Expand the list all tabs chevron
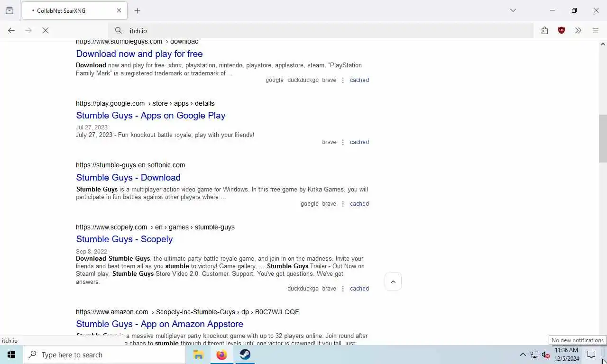The width and height of the screenshot is (607, 364). (x=513, y=10)
